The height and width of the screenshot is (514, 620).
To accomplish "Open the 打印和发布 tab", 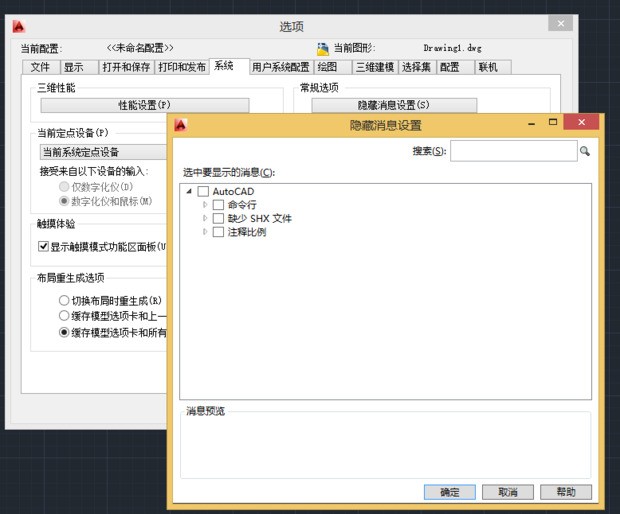I will click(182, 67).
